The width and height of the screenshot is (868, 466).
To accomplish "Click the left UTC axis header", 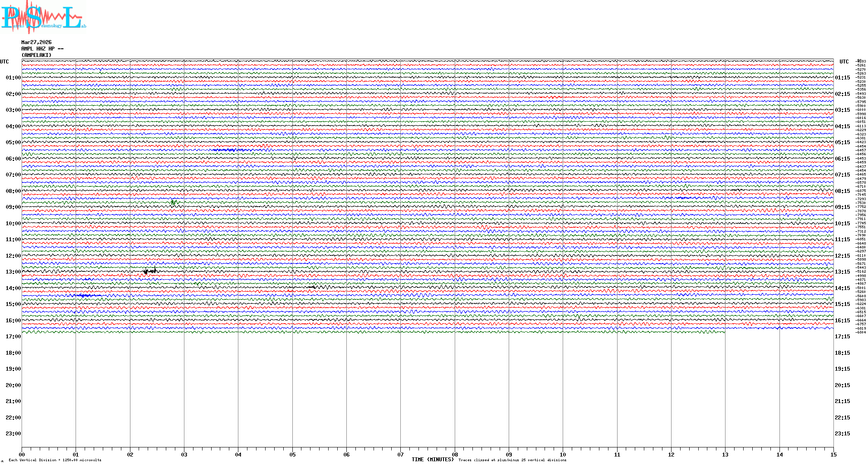I will 4,62.
